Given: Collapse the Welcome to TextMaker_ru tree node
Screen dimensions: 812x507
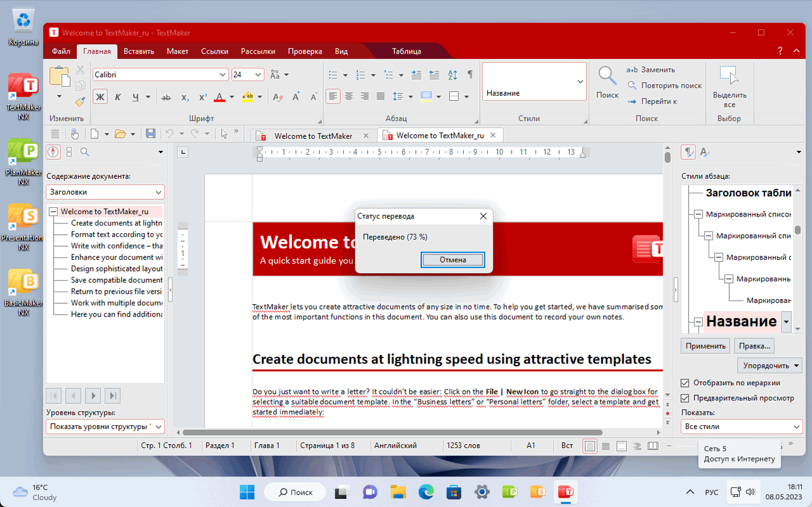Looking at the screenshot, I should tap(54, 212).
